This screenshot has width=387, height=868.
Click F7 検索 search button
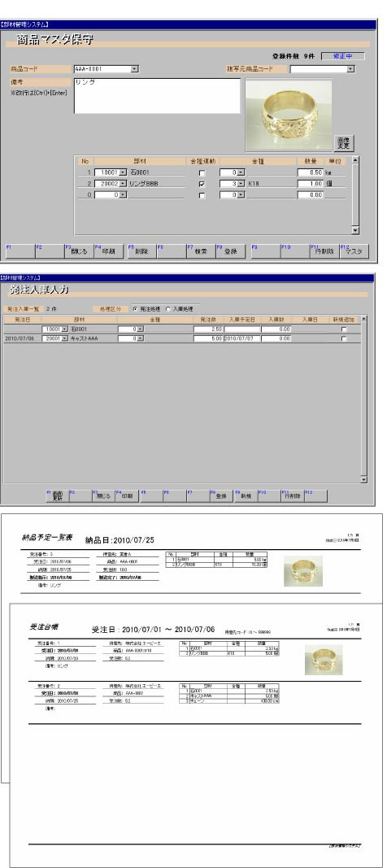click(199, 251)
